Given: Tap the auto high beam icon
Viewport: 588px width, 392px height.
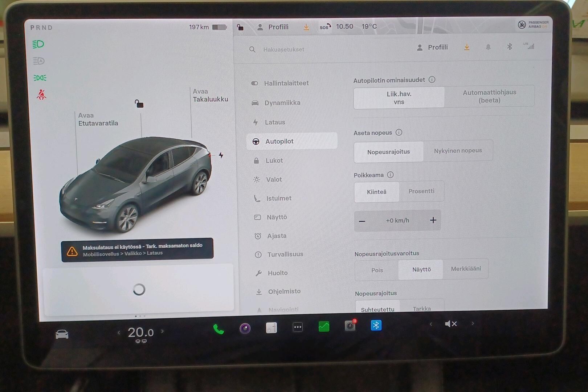Looking at the screenshot, I should click(x=39, y=61).
